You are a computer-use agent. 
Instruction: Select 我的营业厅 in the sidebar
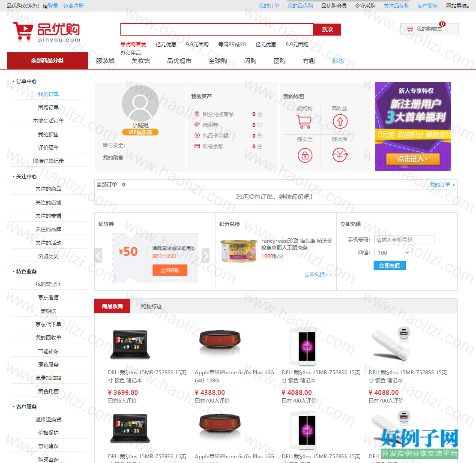pyautogui.click(x=48, y=284)
